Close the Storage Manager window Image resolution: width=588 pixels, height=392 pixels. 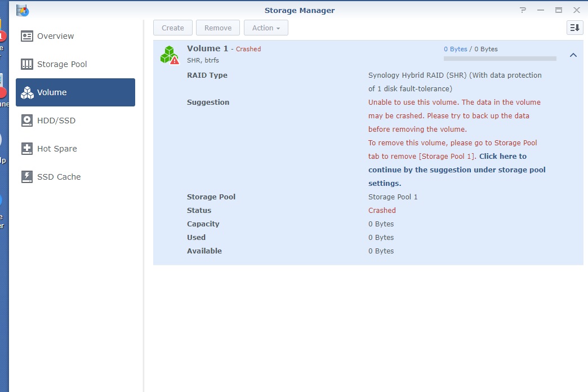pos(576,10)
